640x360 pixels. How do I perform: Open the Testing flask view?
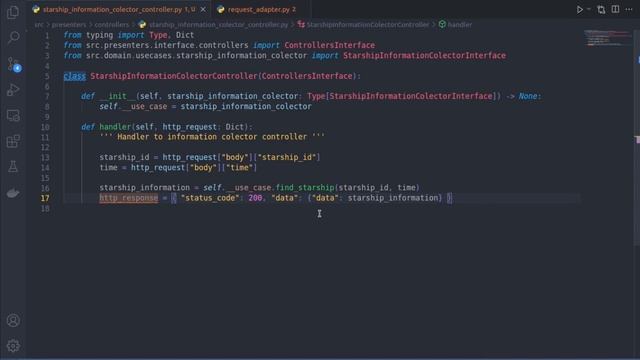coord(13,167)
